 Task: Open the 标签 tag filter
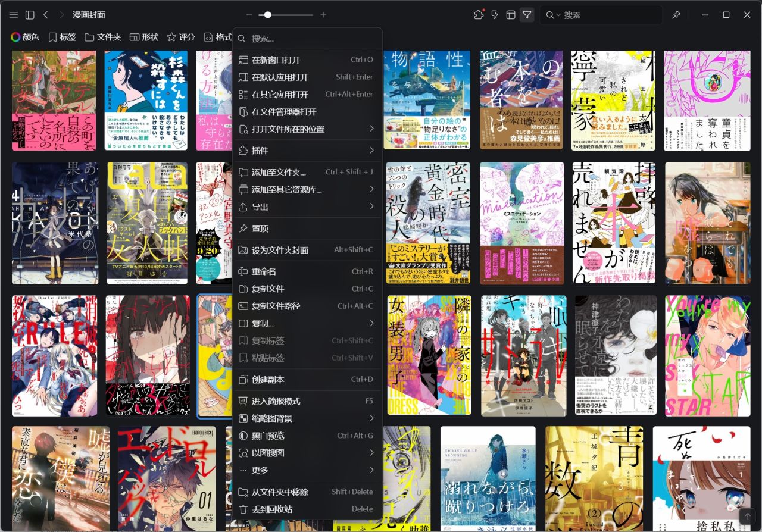(62, 37)
